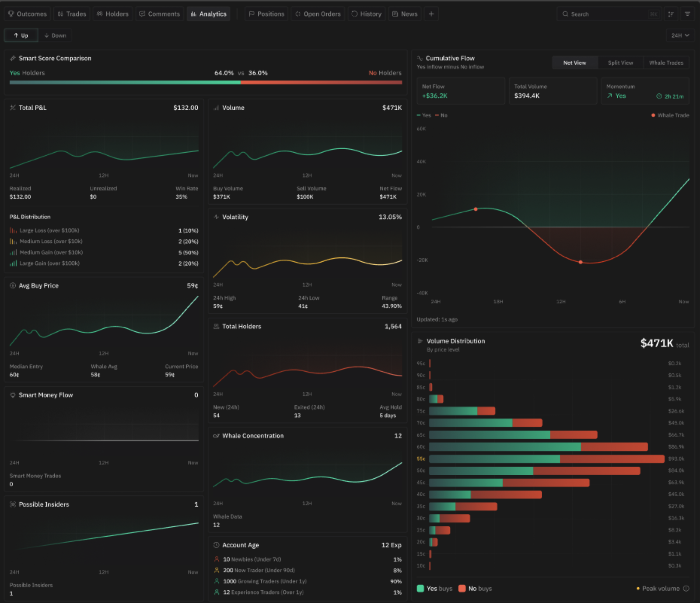700x603 pixels.
Task: Switch Cumulative Flow to Split View
Action: pyautogui.click(x=620, y=63)
